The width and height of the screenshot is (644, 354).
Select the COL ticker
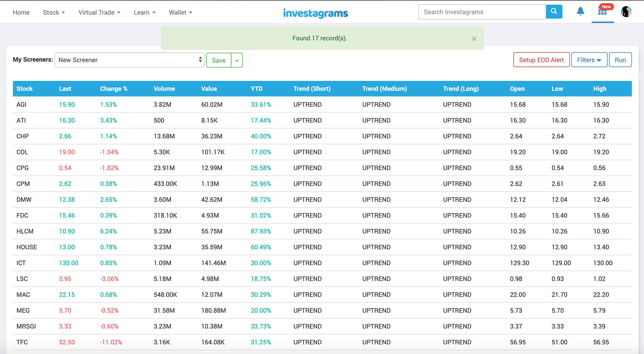click(22, 152)
